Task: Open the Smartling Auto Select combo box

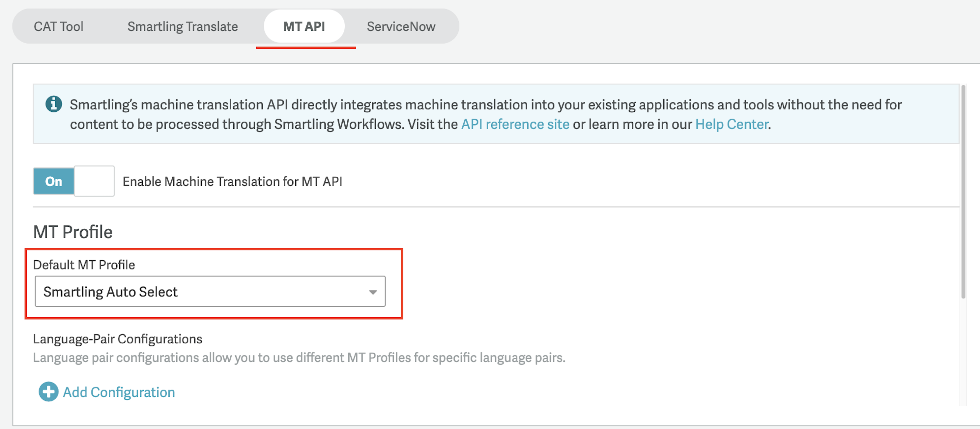Action: [x=209, y=292]
